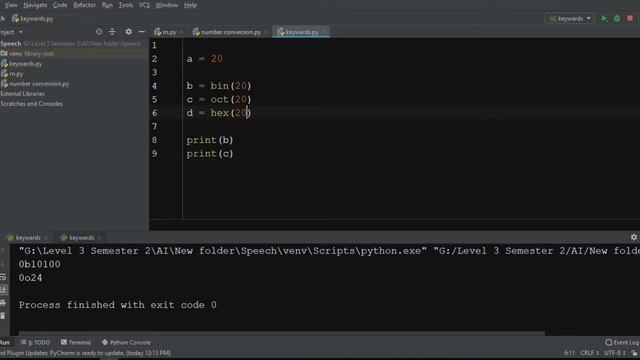The height and width of the screenshot is (360, 640).
Task: Toggle soft-wrap in Run console
Action: (3, 277)
